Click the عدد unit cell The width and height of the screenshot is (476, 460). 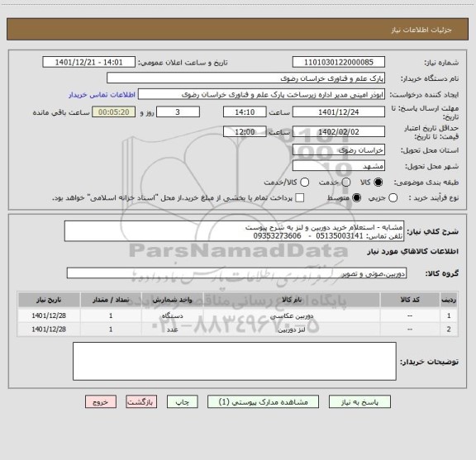172,330
